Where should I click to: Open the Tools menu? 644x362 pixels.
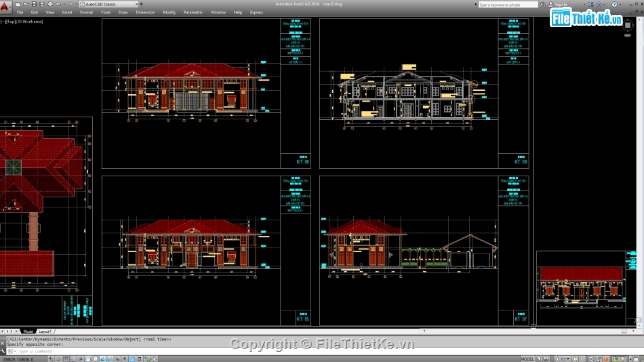(x=106, y=12)
